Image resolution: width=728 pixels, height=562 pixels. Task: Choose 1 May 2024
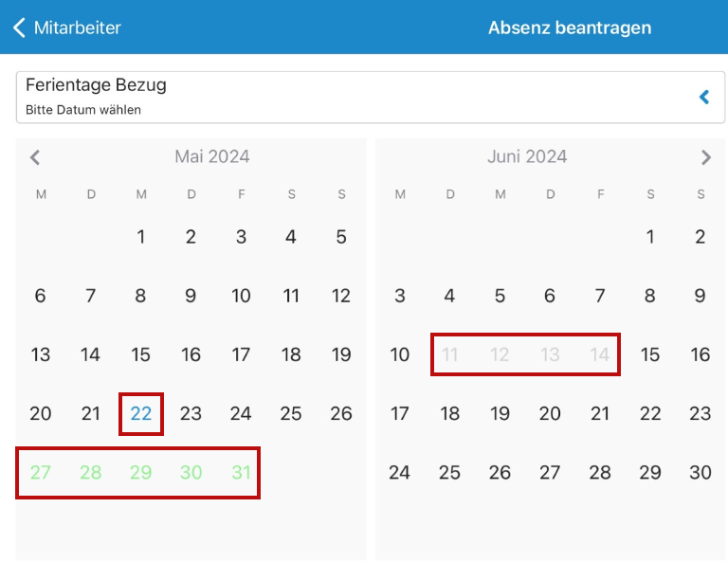click(x=141, y=237)
